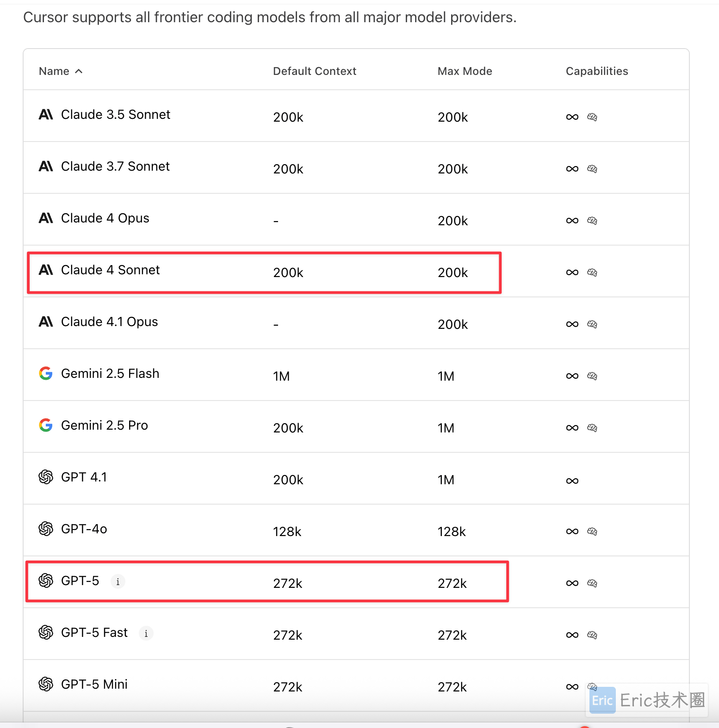This screenshot has width=719, height=728.
Task: Open the info icon next to GPT-5 Fast
Action: point(146,633)
